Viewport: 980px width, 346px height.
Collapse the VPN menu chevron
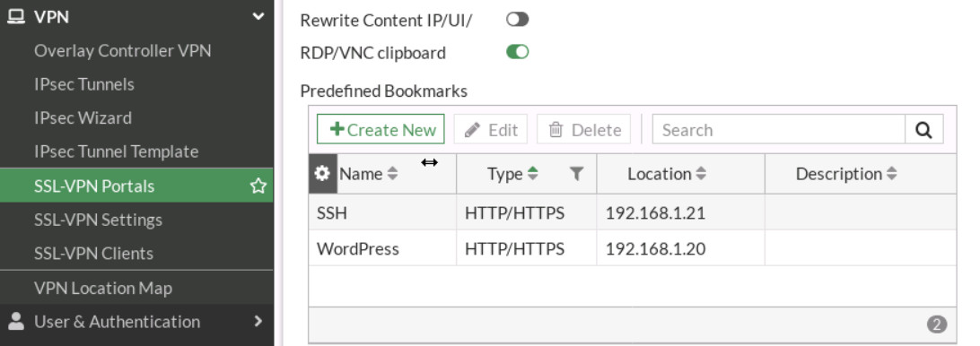click(x=258, y=17)
